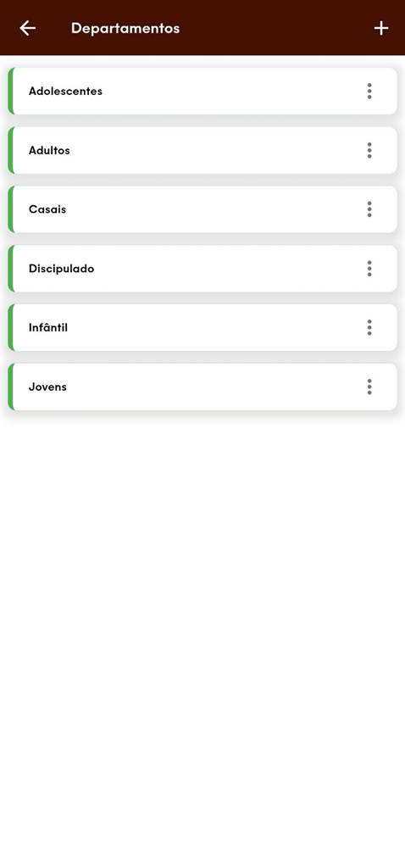The image size is (405, 868).
Task: Open the Jovens department
Action: tap(202, 387)
